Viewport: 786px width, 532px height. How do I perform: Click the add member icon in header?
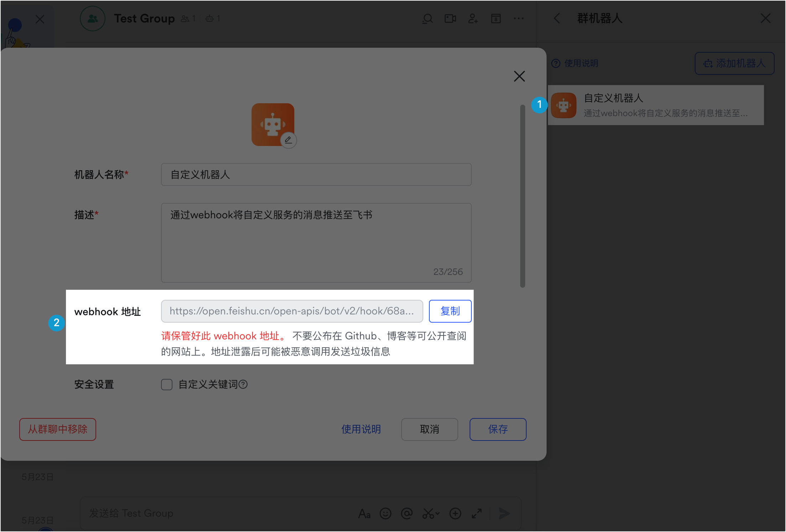tap(473, 19)
